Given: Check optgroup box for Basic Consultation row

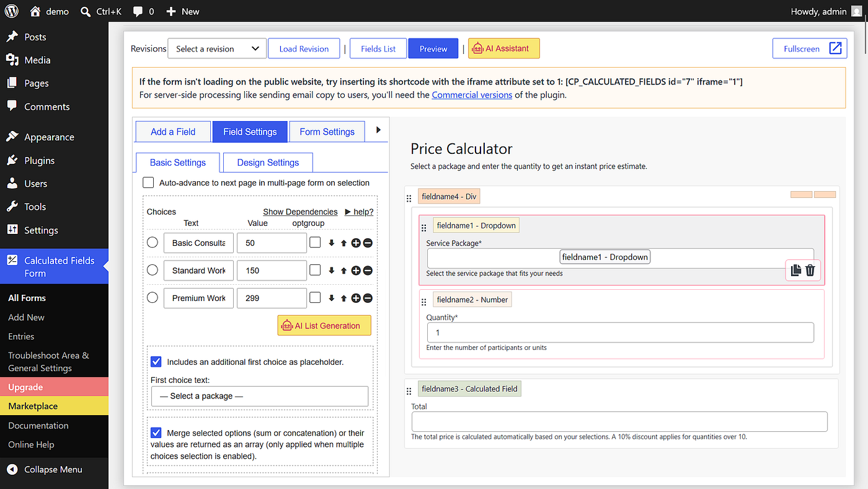Looking at the screenshot, I should point(315,243).
